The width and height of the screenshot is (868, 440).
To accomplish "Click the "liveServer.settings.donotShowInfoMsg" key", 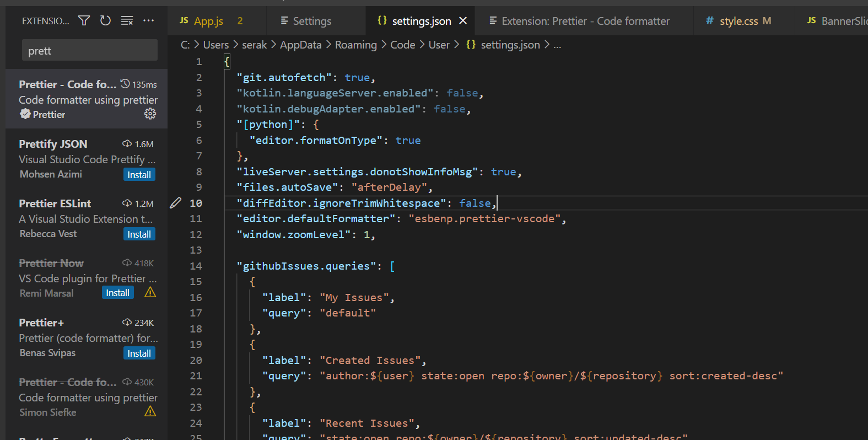I will point(357,171).
